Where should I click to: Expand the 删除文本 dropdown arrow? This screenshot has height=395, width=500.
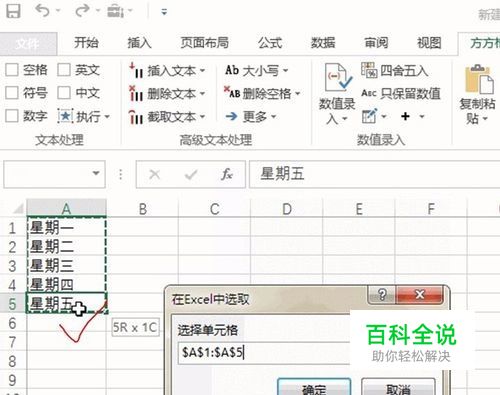pyautogui.click(x=202, y=93)
